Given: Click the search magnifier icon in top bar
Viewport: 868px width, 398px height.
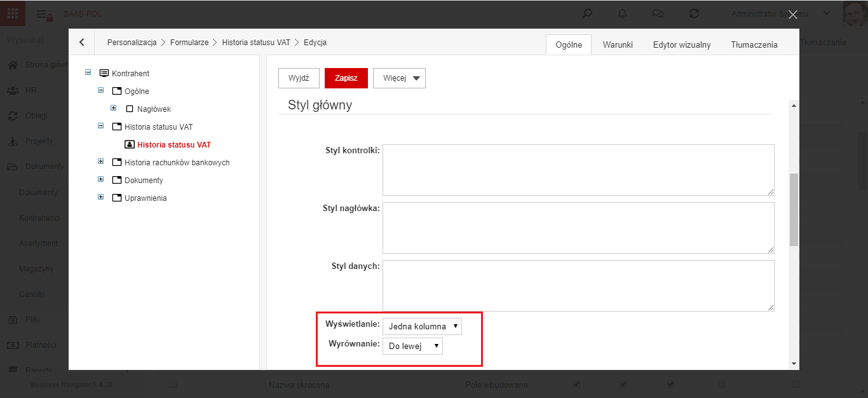Looking at the screenshot, I should point(588,13).
